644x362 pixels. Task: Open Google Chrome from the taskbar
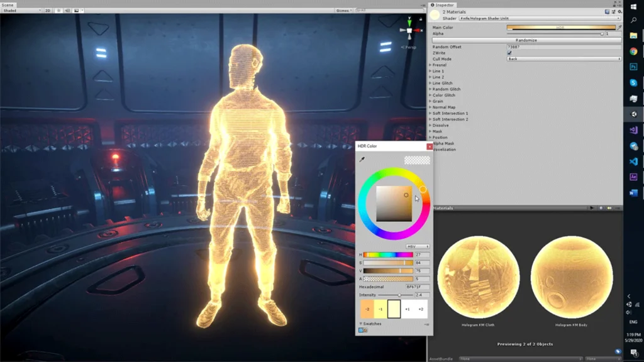coord(634,52)
